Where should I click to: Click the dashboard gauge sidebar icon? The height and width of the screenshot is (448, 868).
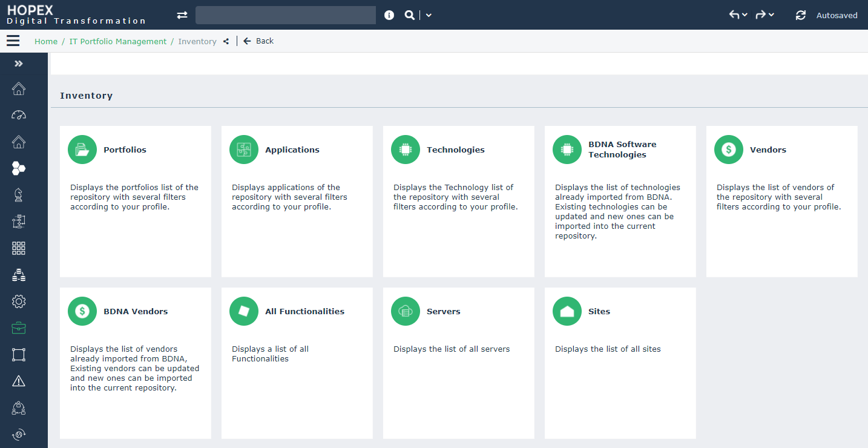[x=19, y=115]
